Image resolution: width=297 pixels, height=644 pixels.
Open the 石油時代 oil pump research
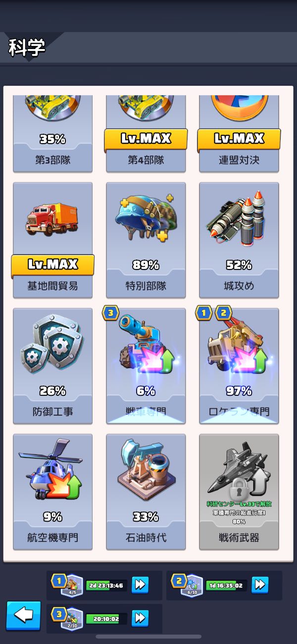pyautogui.click(x=146, y=492)
